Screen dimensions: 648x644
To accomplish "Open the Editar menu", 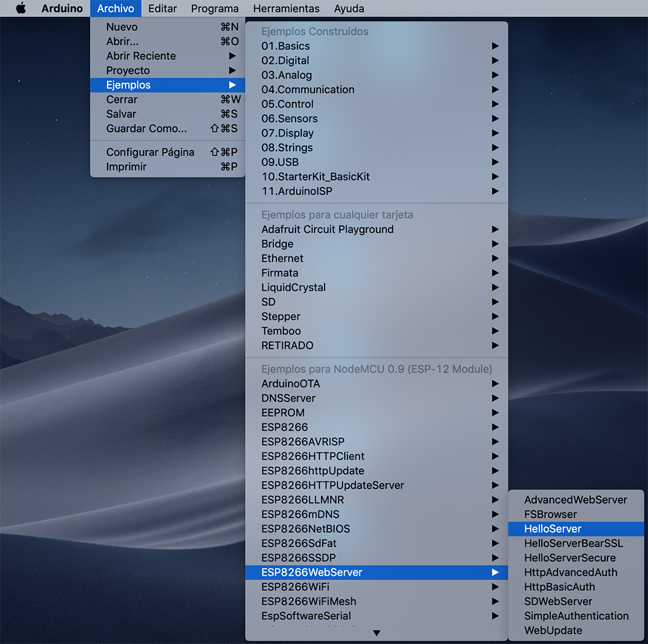I will coord(163,8).
